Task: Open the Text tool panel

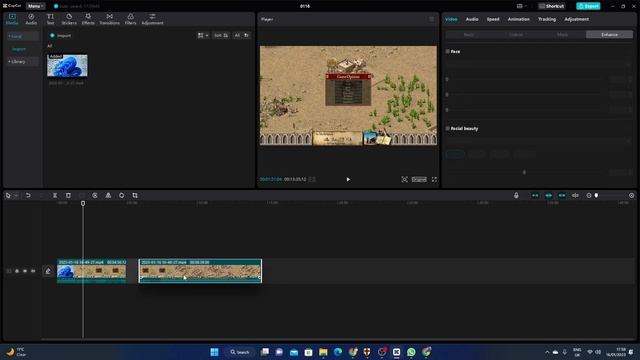Action: [x=50, y=19]
